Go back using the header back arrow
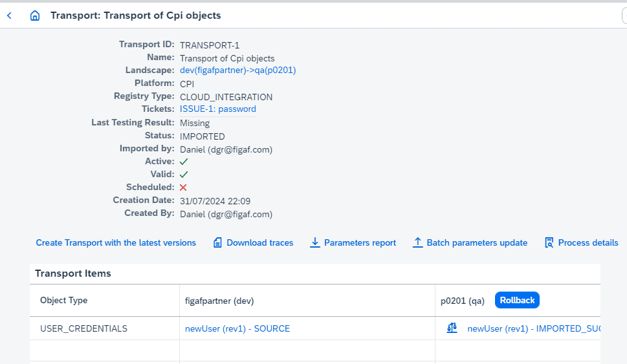The height and width of the screenshot is (364, 627). click(x=10, y=16)
